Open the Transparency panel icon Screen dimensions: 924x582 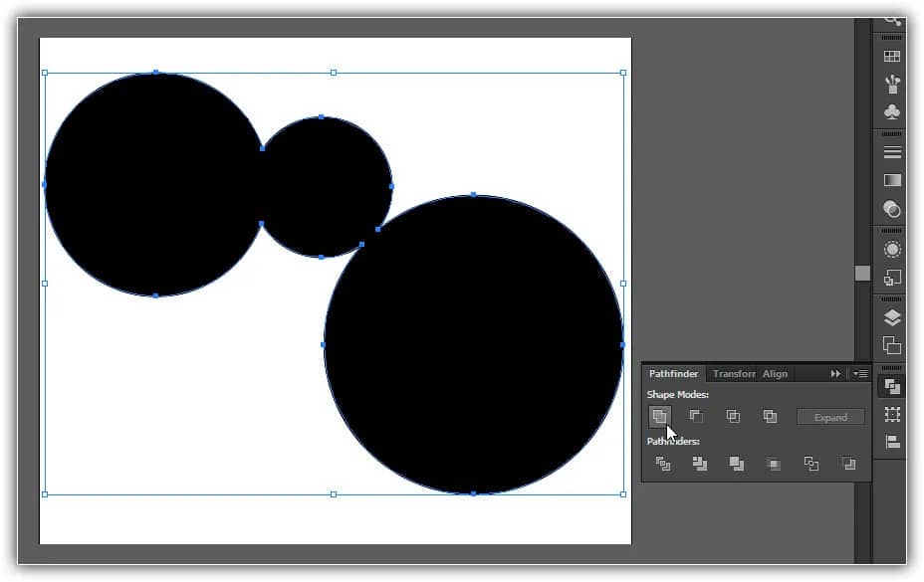point(892,209)
